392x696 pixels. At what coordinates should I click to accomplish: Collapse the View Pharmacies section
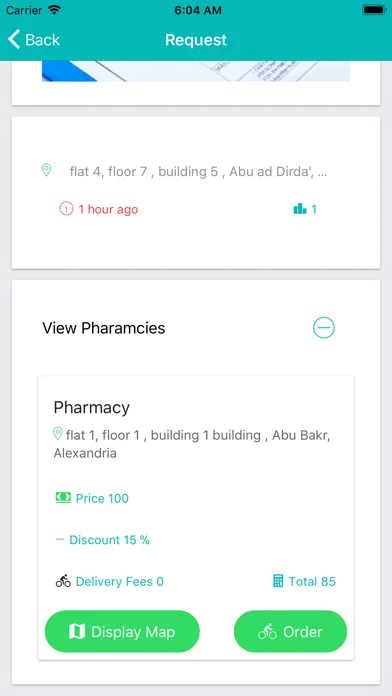[x=324, y=328]
